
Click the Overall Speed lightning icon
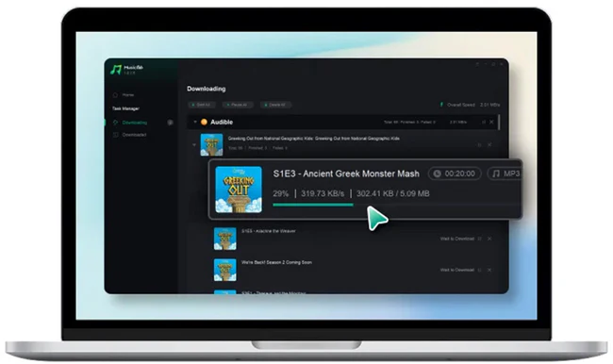tap(441, 105)
